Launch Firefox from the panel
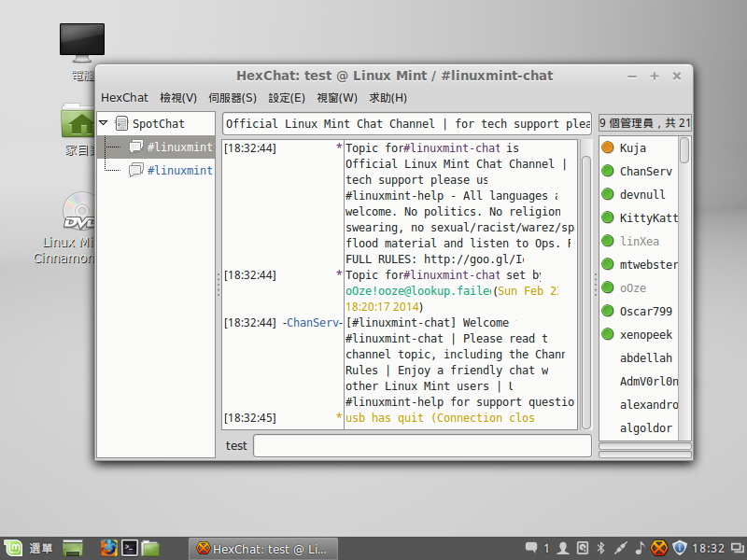This screenshot has width=747, height=560. (108, 548)
